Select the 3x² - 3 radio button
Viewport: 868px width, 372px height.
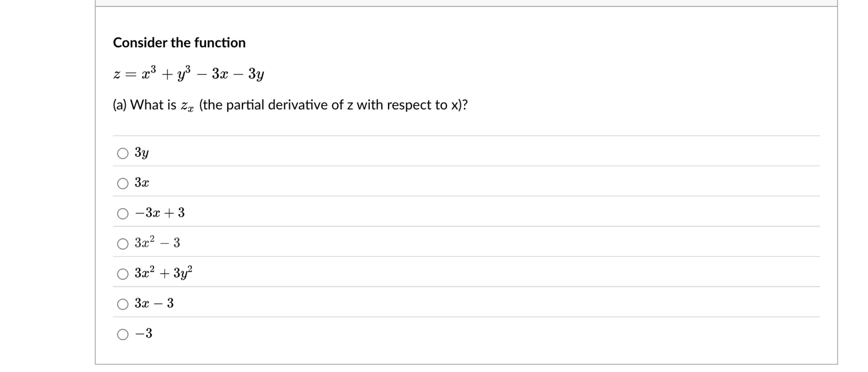[x=123, y=243]
